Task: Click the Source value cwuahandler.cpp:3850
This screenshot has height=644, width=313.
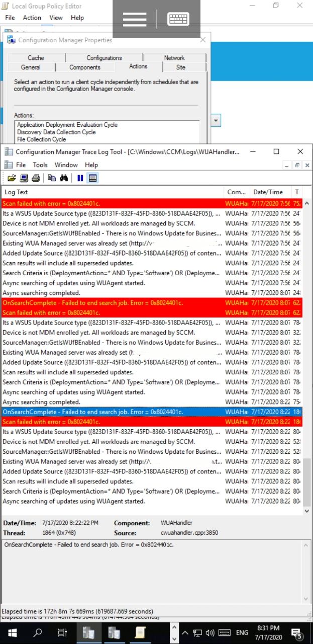Action: 189,533
